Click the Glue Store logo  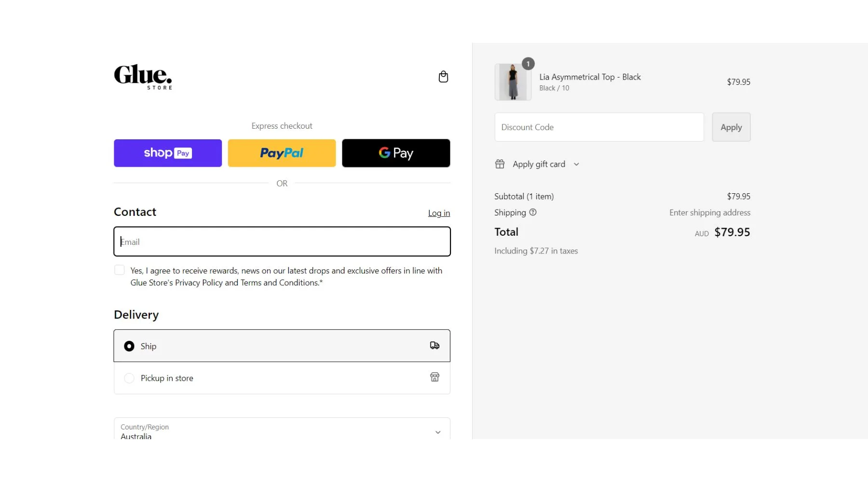pos(143,77)
